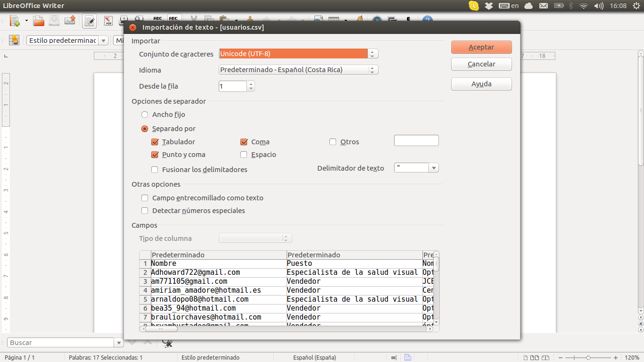Check Fusionar los delimitadores option
This screenshot has height=362, width=644.
click(155, 170)
